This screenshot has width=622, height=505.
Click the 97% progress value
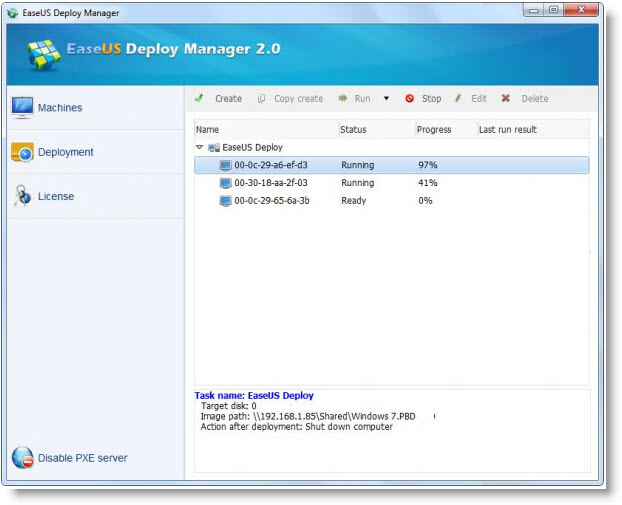click(428, 165)
